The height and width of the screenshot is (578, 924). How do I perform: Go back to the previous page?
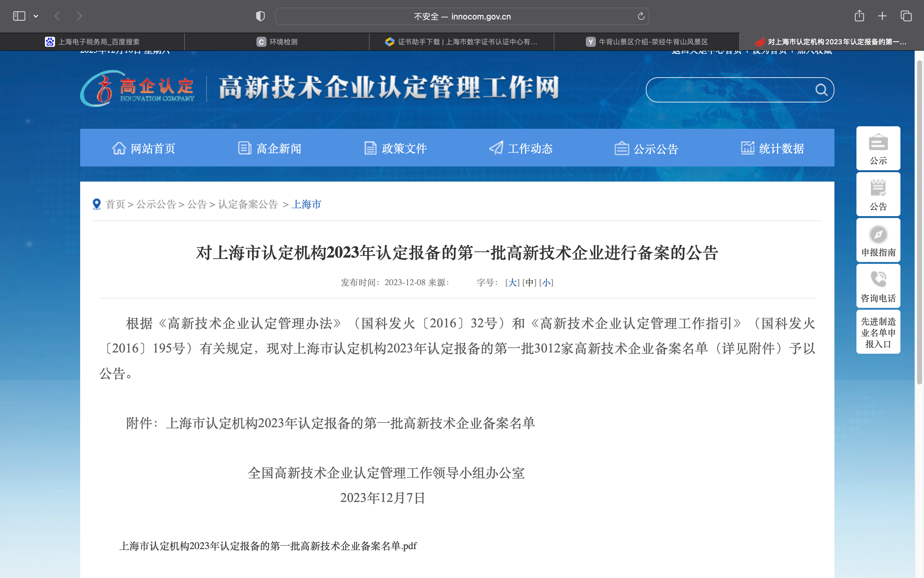(x=58, y=16)
